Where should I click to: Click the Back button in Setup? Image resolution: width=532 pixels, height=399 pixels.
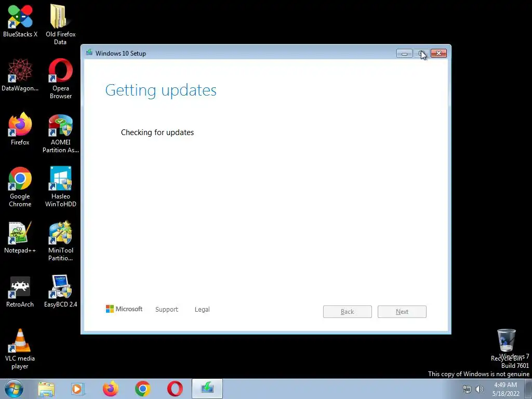pos(348,312)
